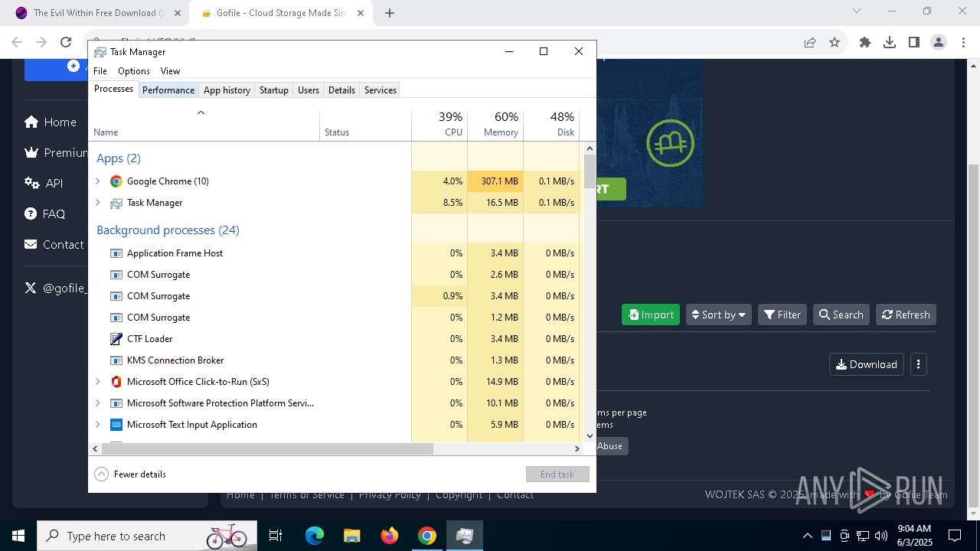The width and height of the screenshot is (980, 551).
Task: Open Chrome's extensions puzzle icon
Action: pyautogui.click(x=865, y=42)
